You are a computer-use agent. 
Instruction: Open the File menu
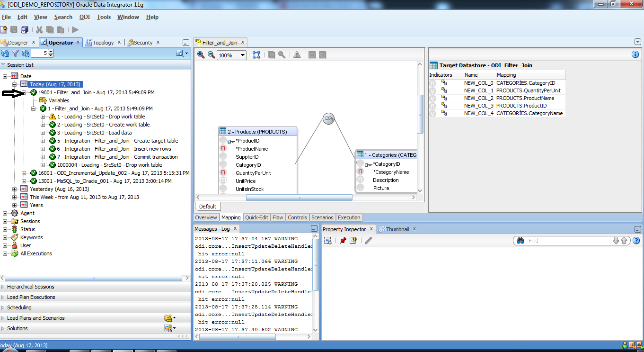pyautogui.click(x=6, y=17)
